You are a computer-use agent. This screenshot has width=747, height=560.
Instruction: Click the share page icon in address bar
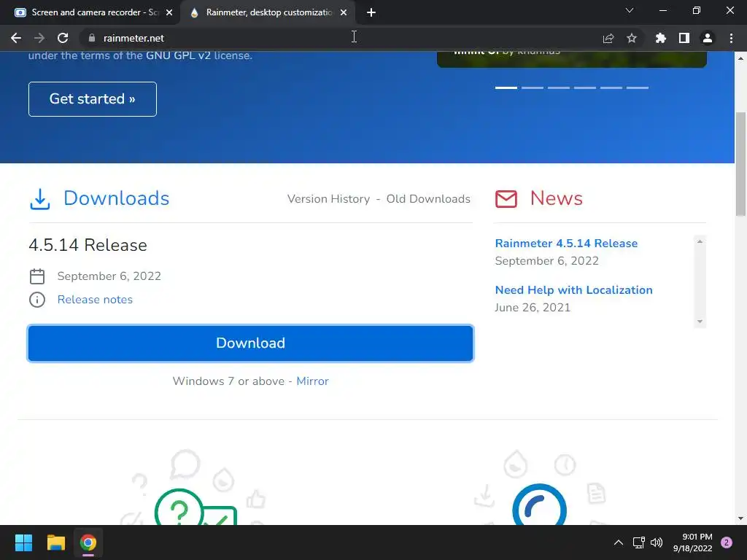tap(608, 38)
